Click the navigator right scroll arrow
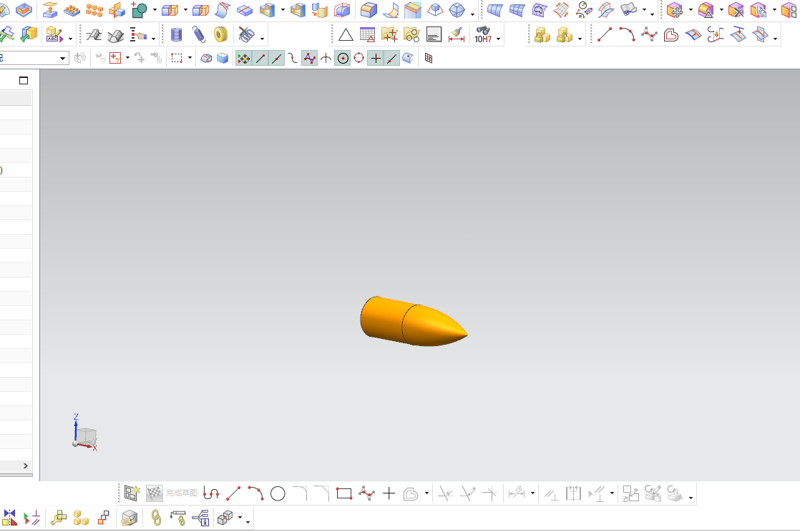800x532 pixels. [x=26, y=465]
